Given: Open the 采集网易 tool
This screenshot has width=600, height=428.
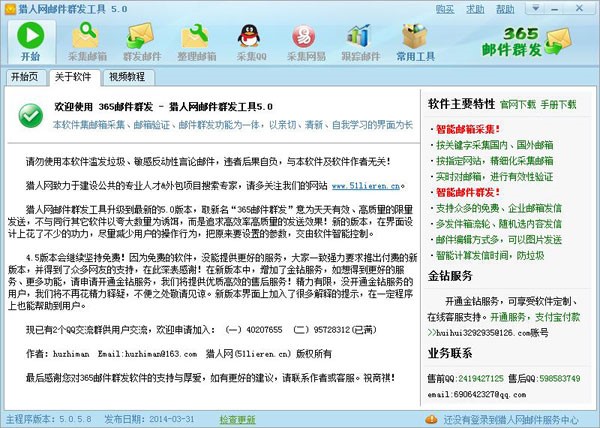Looking at the screenshot, I should [306, 41].
